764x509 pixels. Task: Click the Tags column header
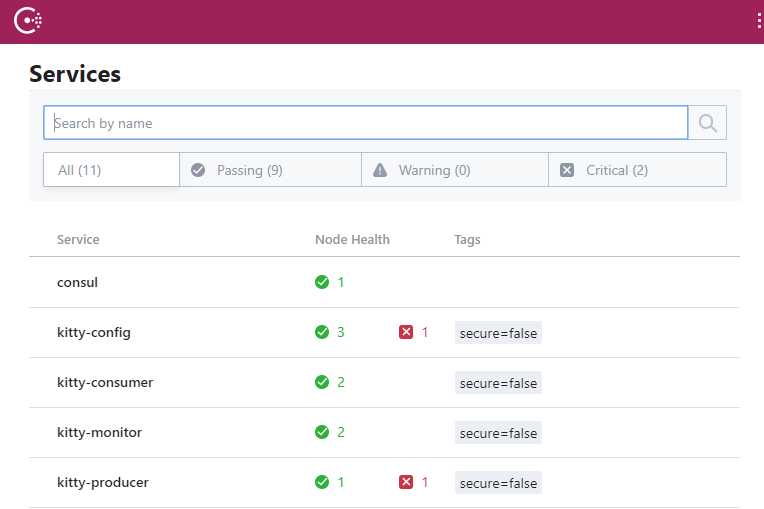(467, 240)
